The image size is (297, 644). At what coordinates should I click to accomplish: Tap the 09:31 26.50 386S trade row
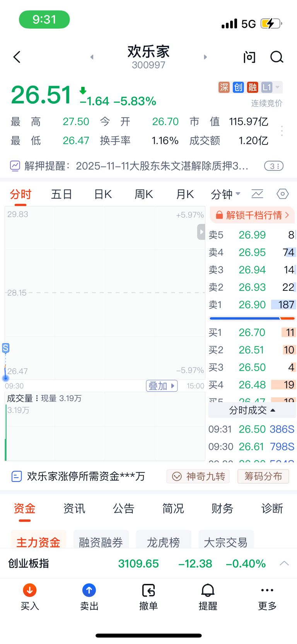[x=252, y=429]
